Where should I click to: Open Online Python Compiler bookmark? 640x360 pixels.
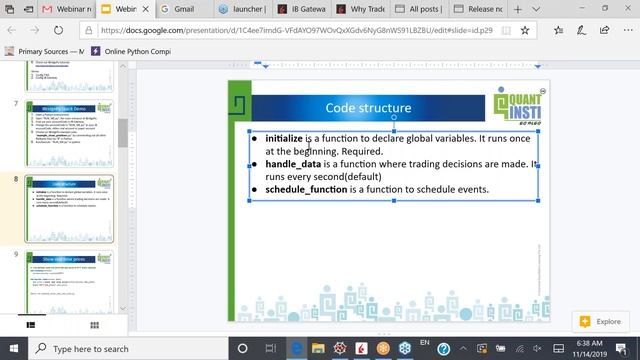click(x=131, y=51)
